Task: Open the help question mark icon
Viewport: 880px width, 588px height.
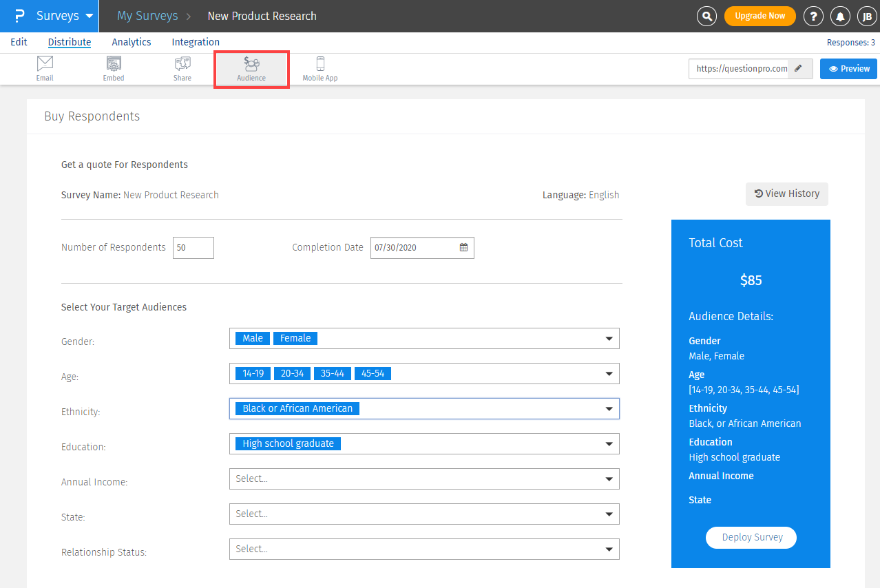Action: (813, 16)
